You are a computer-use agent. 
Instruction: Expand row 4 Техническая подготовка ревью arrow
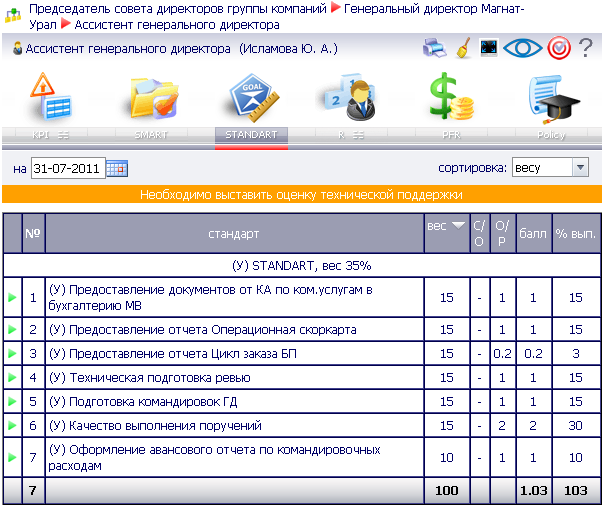[x=12, y=377]
